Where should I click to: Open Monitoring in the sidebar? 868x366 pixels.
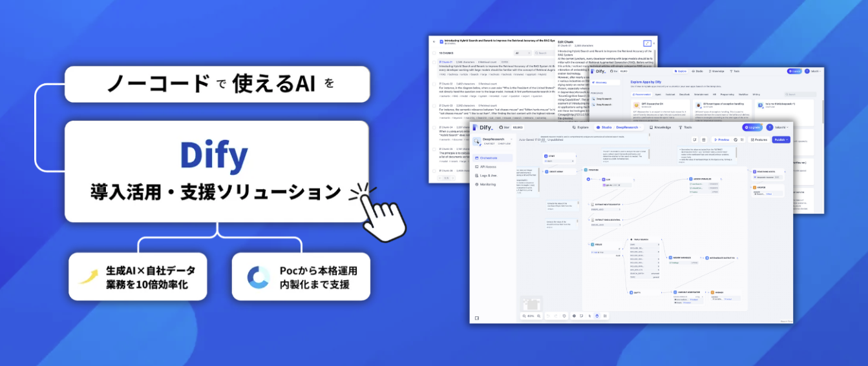[x=487, y=185]
